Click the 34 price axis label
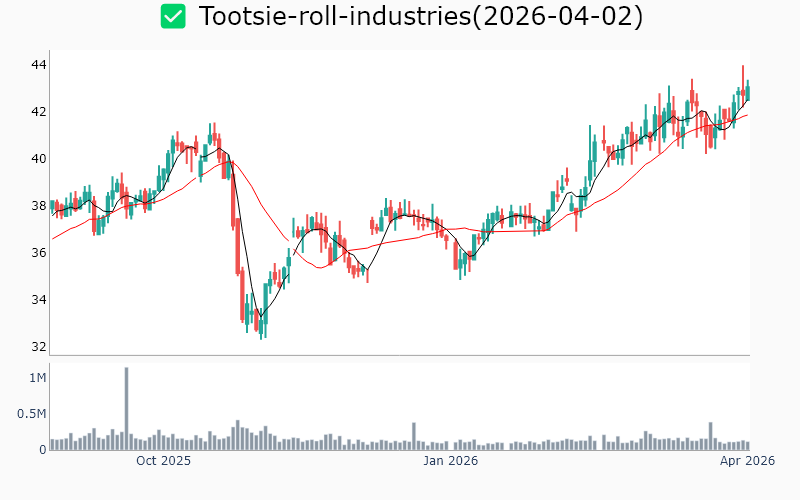 38,300
